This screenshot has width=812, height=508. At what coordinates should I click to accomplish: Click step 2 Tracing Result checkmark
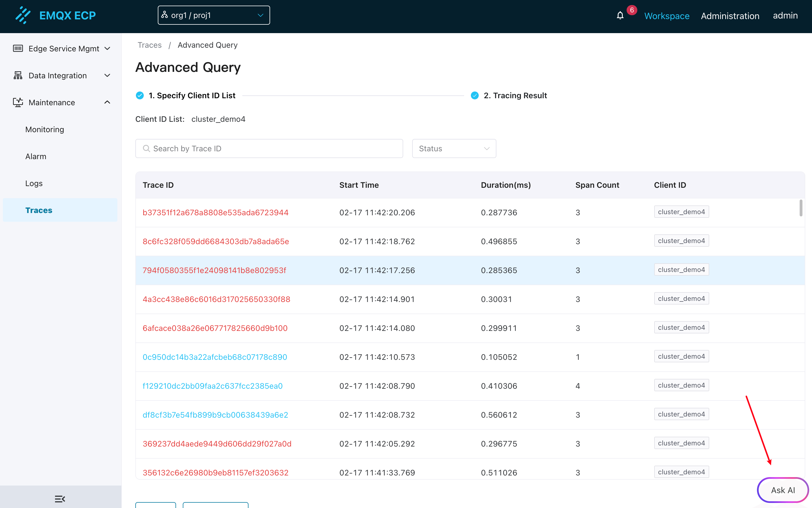pos(475,95)
